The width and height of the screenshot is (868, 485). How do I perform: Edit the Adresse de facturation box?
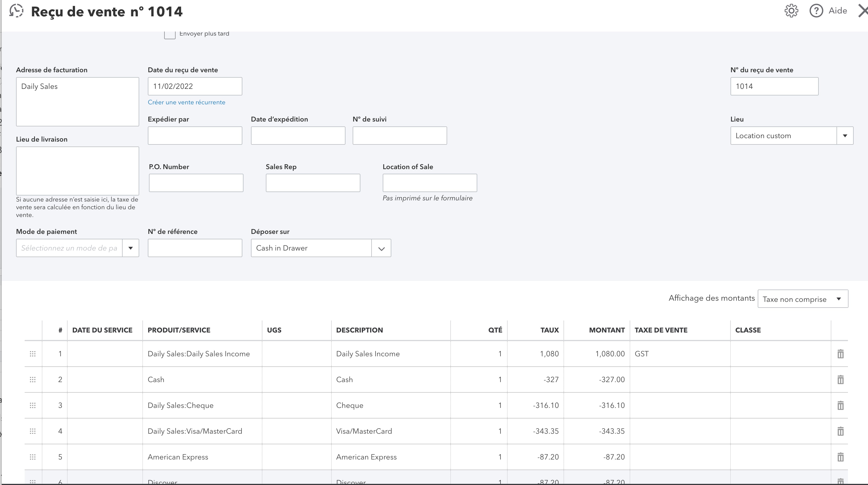point(78,101)
